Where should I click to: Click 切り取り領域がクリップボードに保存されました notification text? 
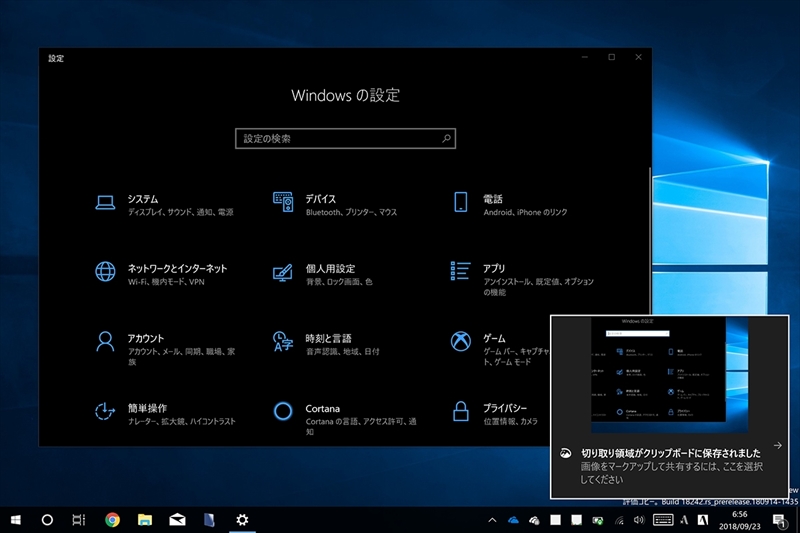click(670, 453)
